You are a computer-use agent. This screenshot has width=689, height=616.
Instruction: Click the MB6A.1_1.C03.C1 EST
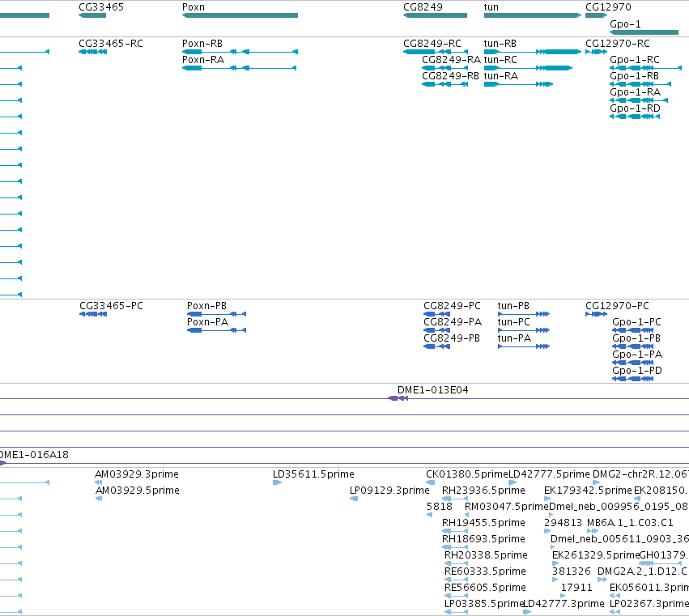(x=593, y=531)
